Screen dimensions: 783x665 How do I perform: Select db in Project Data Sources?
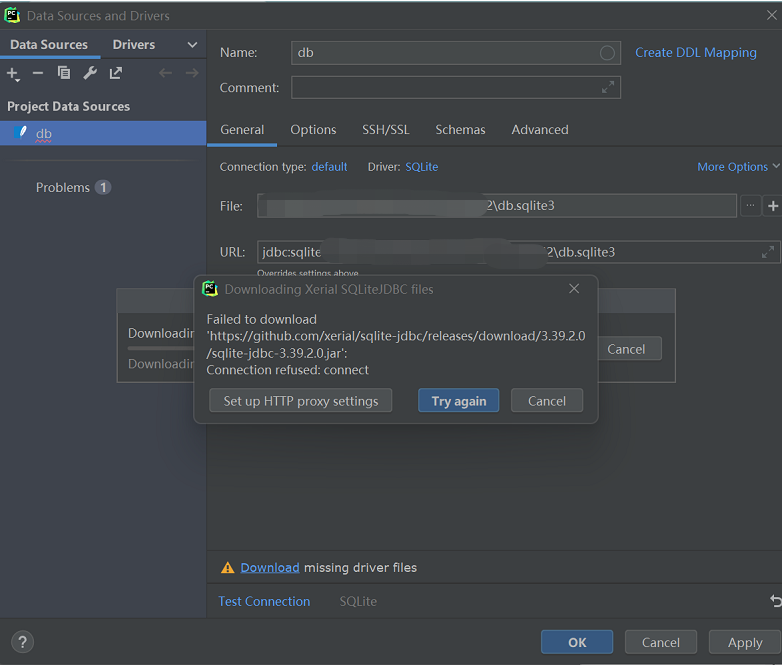point(103,133)
